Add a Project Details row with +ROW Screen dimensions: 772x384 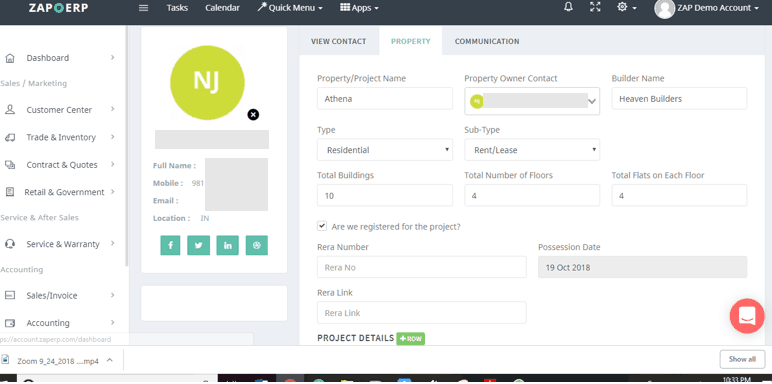411,339
